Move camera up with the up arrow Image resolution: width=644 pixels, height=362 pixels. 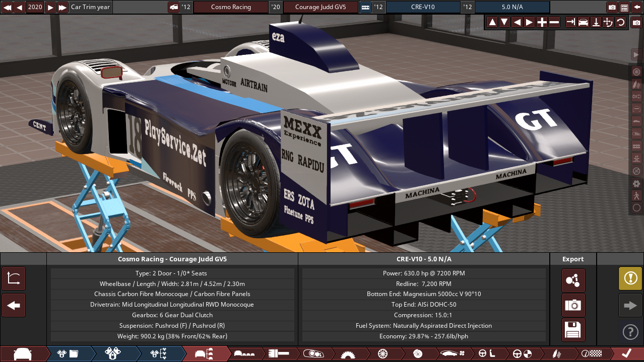(x=492, y=22)
